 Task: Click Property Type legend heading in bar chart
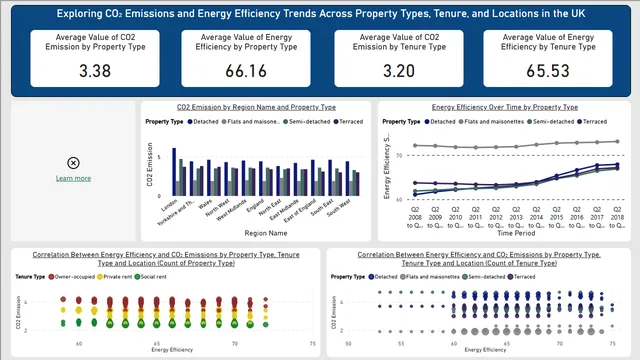[x=164, y=122]
